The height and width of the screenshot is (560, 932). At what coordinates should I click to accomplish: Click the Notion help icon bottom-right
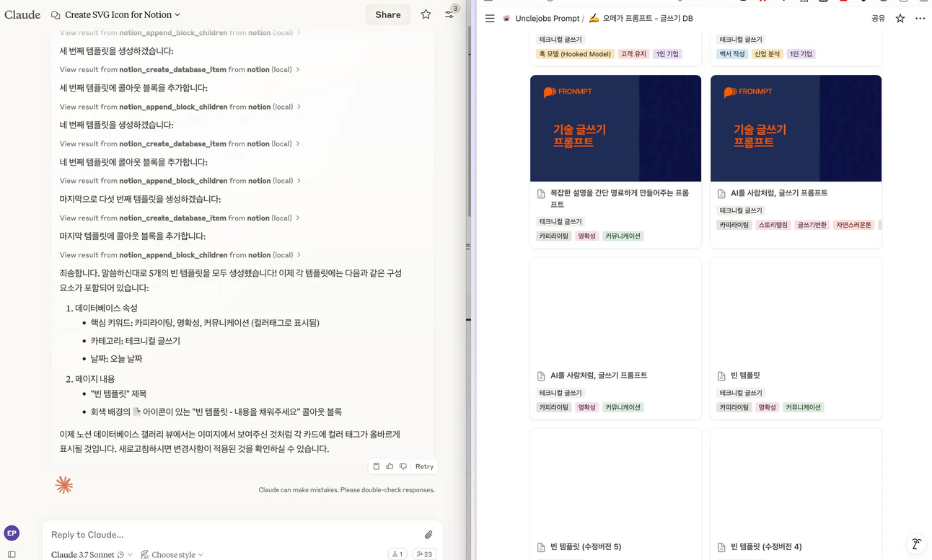point(916,543)
